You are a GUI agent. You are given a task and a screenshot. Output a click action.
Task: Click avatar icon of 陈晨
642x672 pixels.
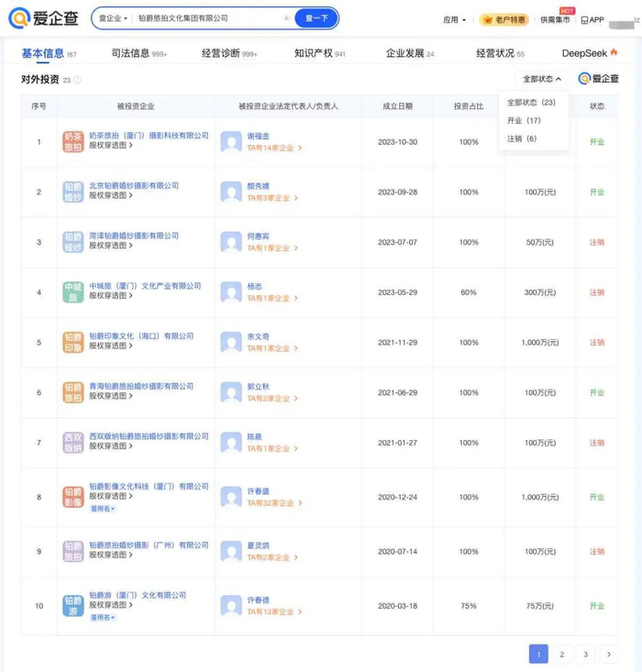pos(231,443)
